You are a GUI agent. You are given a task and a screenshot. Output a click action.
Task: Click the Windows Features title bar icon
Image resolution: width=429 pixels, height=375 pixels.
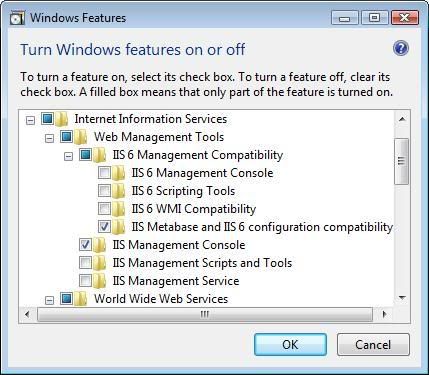[x=17, y=18]
